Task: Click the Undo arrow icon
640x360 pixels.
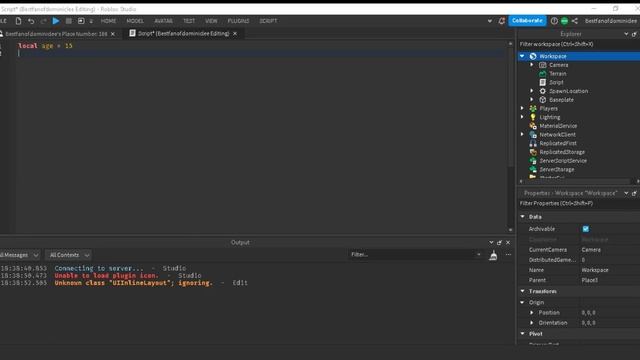Action: tap(31, 21)
